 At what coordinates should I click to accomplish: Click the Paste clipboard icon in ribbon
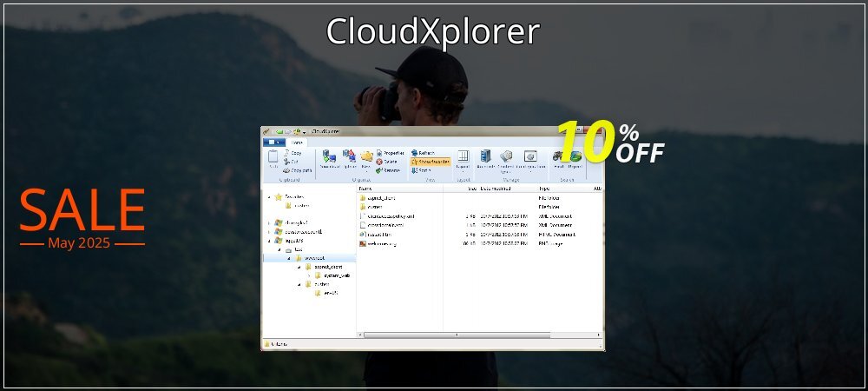[273, 156]
